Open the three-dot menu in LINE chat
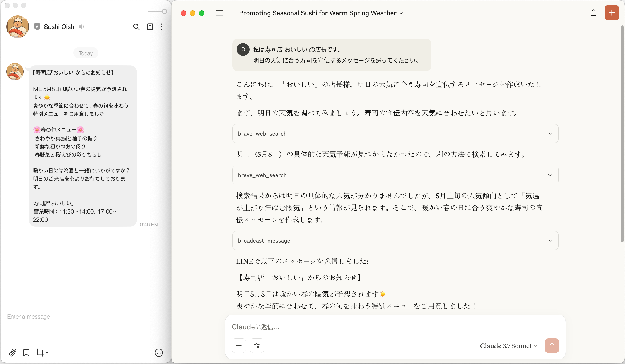Image resolution: width=625 pixels, height=364 pixels. 161,27
